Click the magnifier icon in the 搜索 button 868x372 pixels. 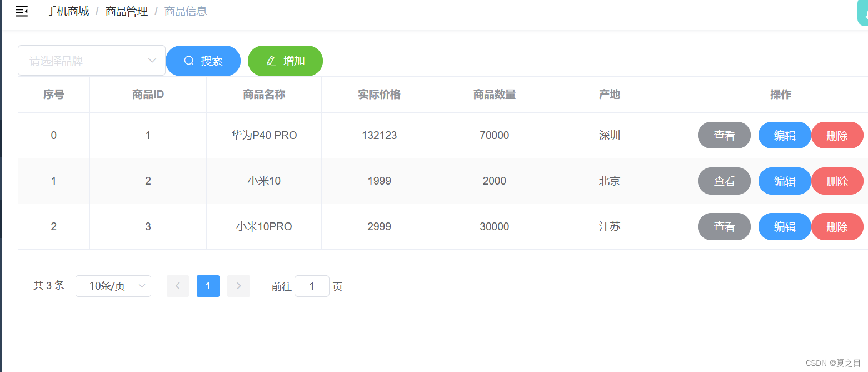[189, 61]
